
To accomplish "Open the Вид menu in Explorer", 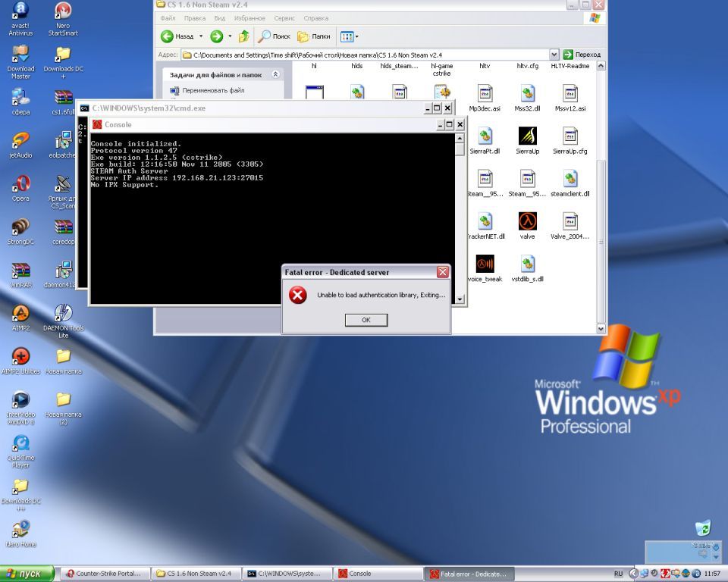I will pyautogui.click(x=220, y=18).
